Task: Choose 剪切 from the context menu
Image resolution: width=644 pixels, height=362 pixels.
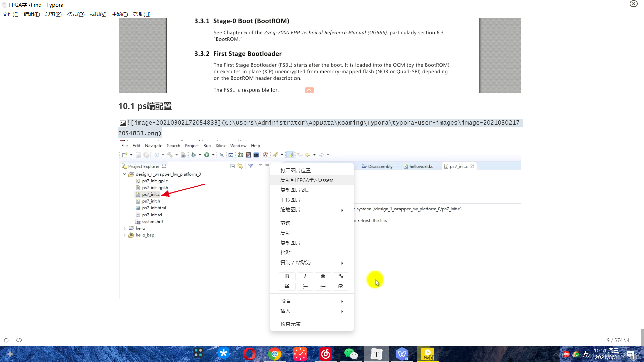Action: (x=312, y=223)
